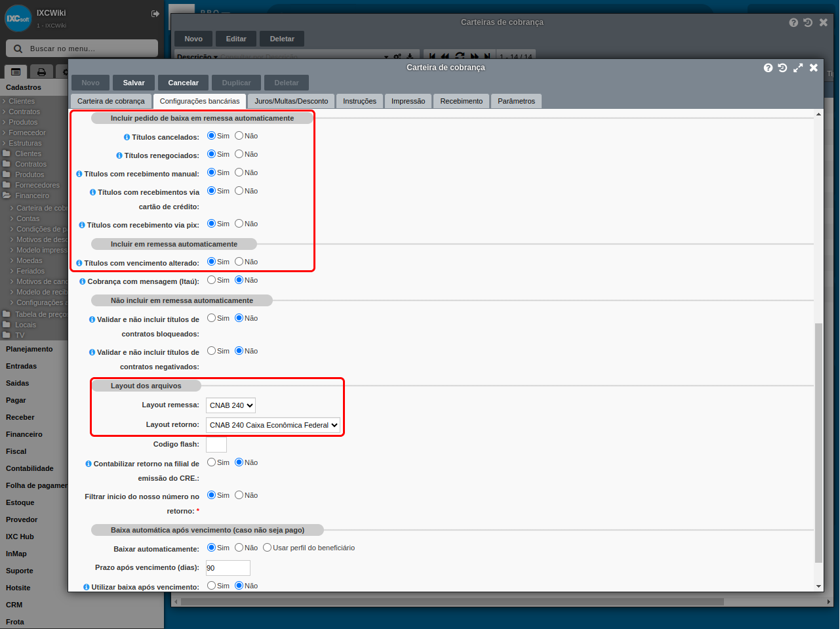Screen dimensions: 840x629
Task: Select Sim for validar contratos bloqueados
Action: pyautogui.click(x=211, y=318)
